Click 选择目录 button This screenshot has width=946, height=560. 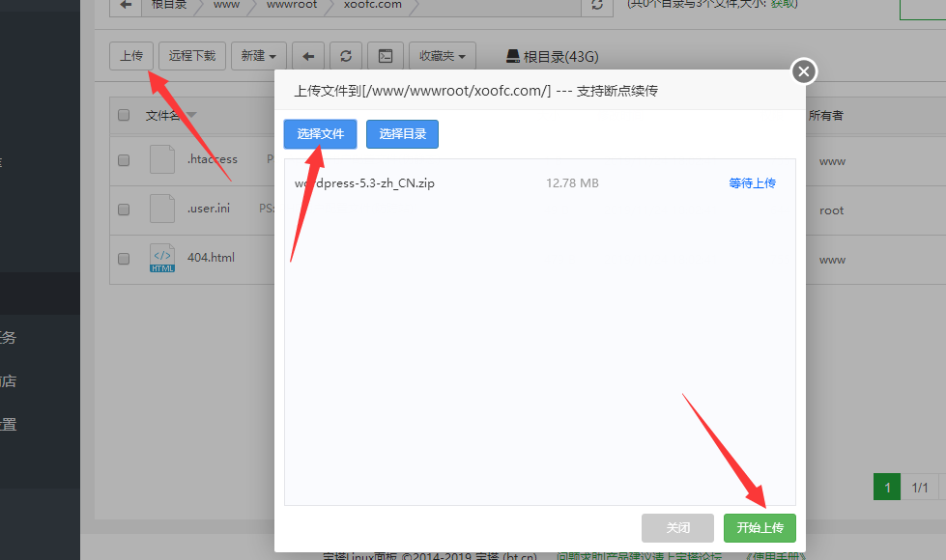[x=402, y=134]
